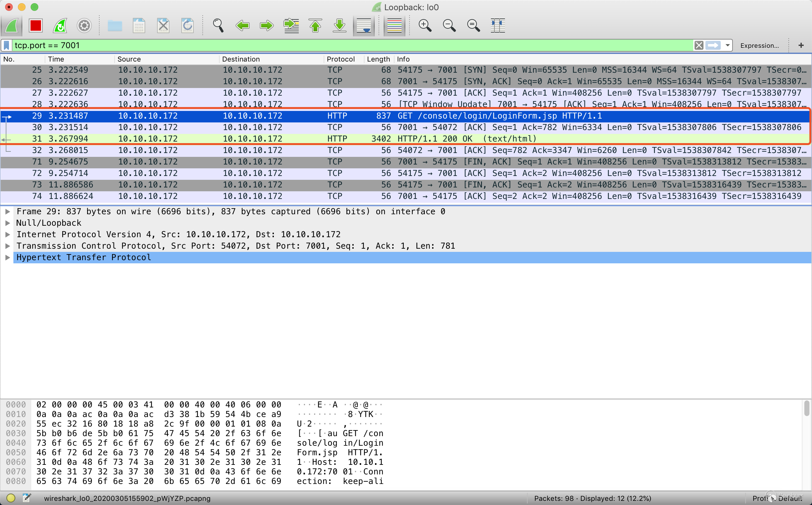The width and height of the screenshot is (812, 505).
Task: Open capture options gear icon
Action: click(x=84, y=26)
